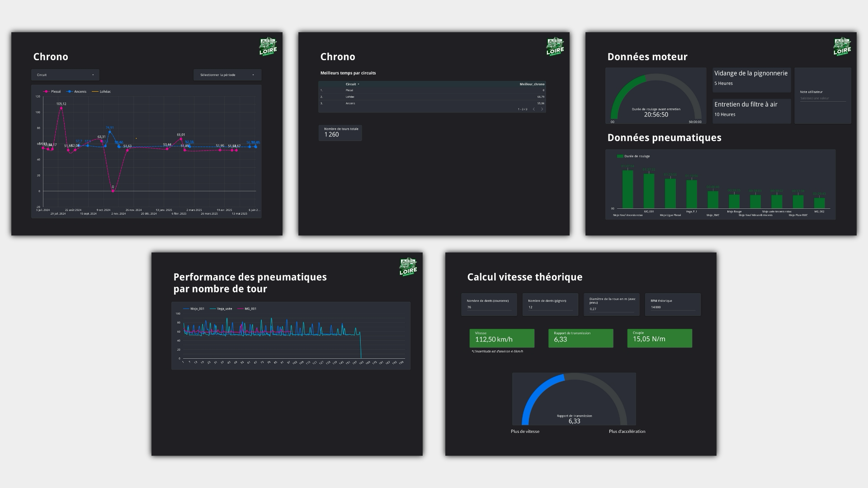Sort table by Circuit column arrow
The image size is (868, 488).
pyautogui.click(x=359, y=84)
